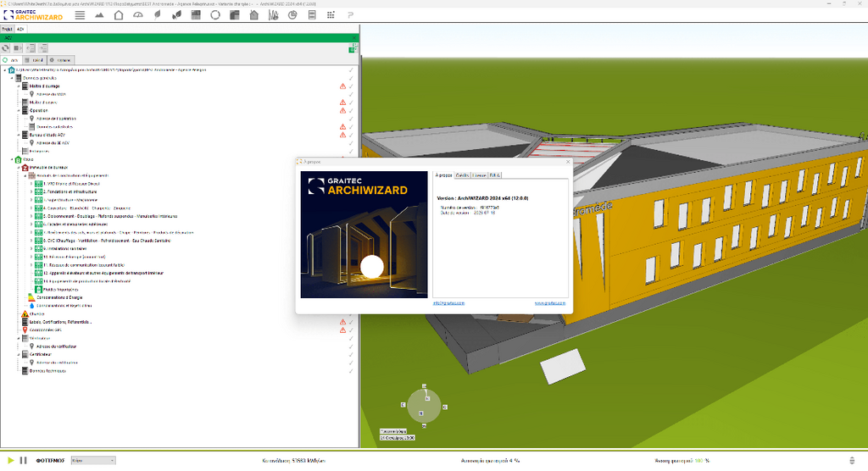Open the info@graitec.com email link

[448, 303]
